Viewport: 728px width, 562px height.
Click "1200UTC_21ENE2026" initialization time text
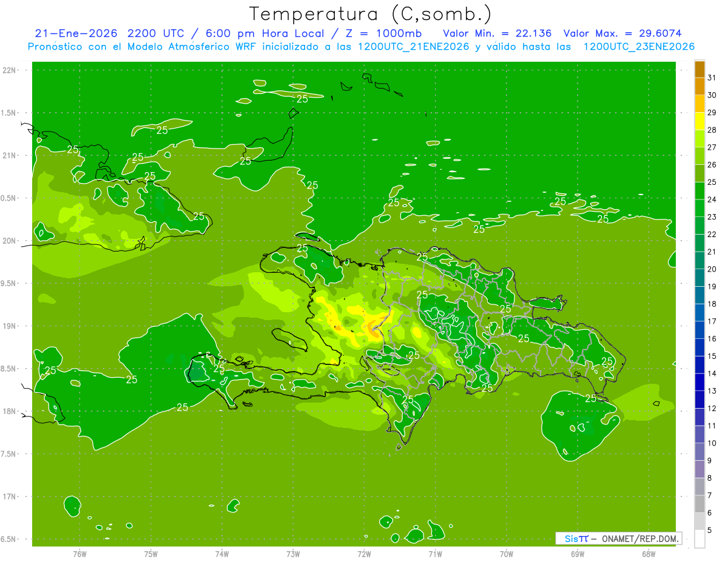click(414, 47)
